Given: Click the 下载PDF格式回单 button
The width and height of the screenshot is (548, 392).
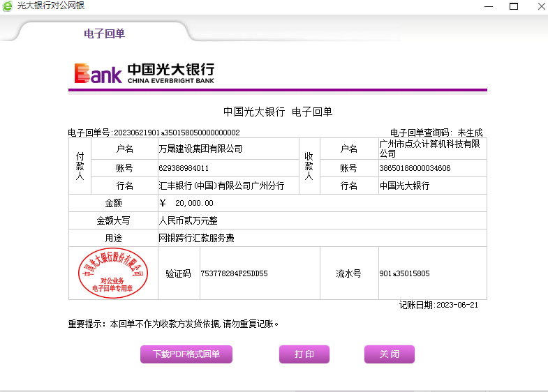Looking at the screenshot, I should (x=186, y=354).
